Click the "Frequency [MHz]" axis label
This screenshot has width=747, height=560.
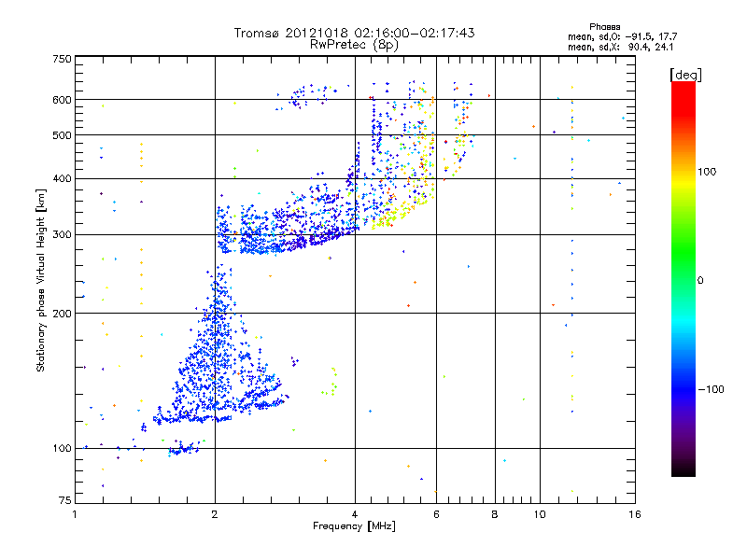coord(354,526)
